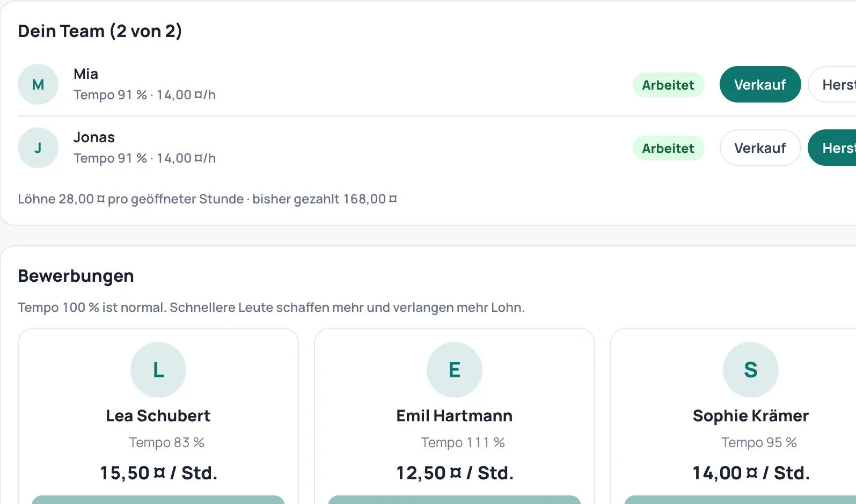This screenshot has height=504, width=856.
Task: Click the Bewerbungen section heading
Action: point(76,276)
